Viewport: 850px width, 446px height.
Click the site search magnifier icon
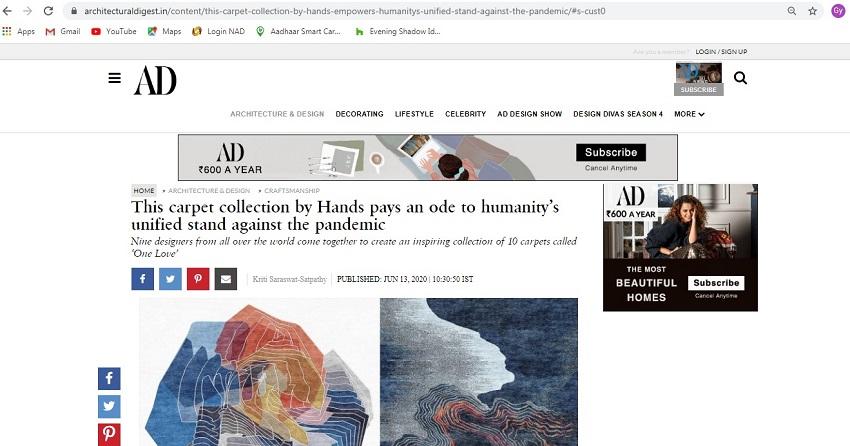[x=740, y=78]
